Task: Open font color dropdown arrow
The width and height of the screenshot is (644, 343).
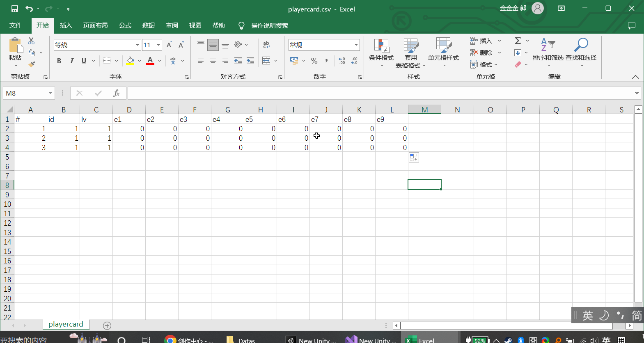Action: point(160,61)
